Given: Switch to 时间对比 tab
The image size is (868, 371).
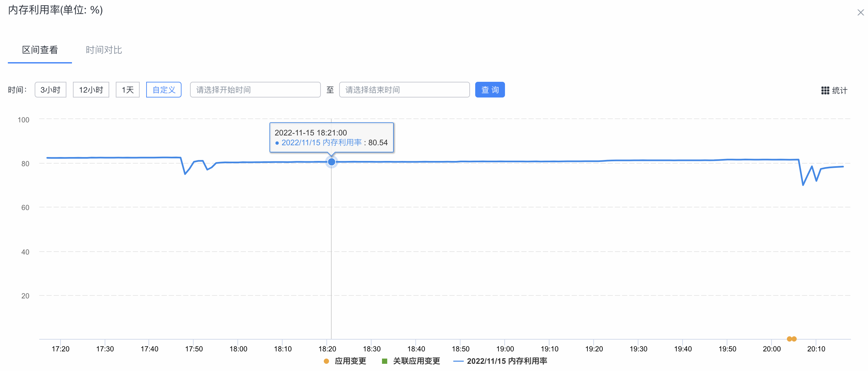Looking at the screenshot, I should click(103, 50).
